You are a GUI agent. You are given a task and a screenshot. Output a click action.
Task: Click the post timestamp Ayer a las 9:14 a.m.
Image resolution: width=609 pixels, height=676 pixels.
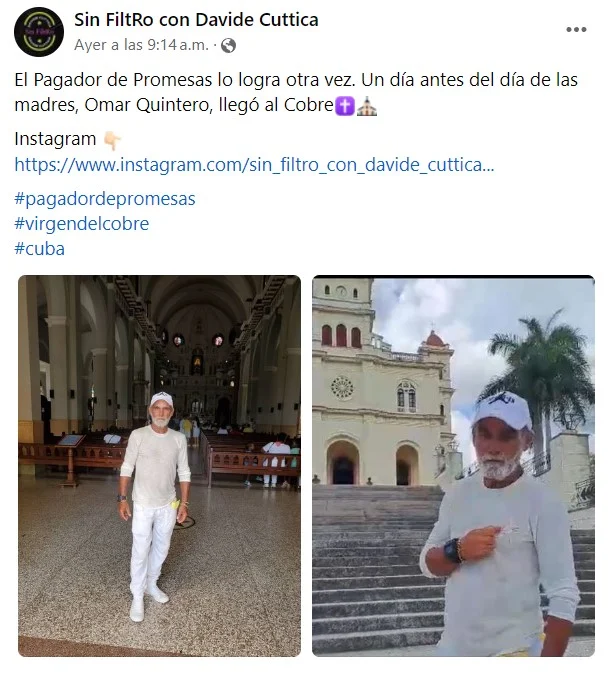click(x=141, y=45)
